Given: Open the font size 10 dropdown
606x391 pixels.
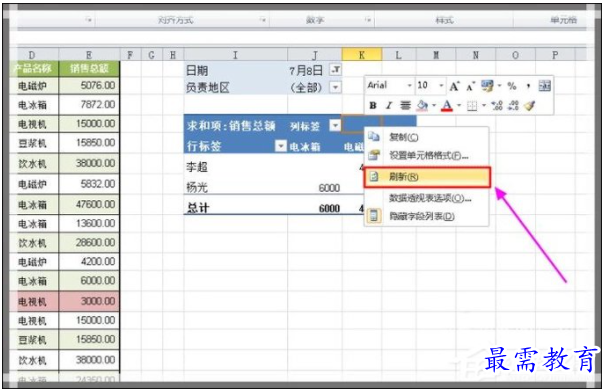Looking at the screenshot, I should tap(441, 86).
